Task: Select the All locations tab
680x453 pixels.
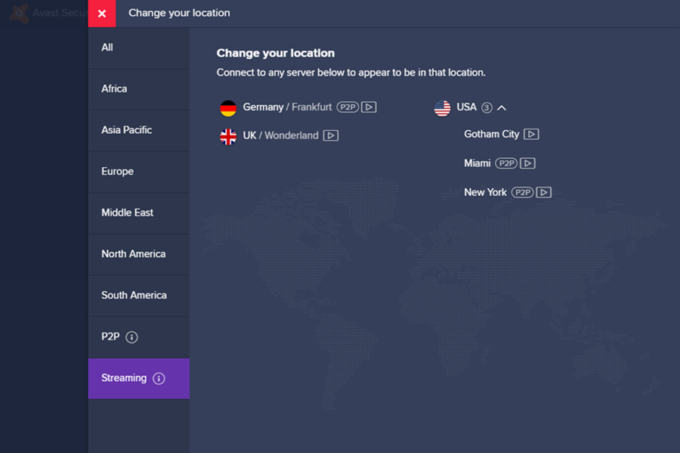Action: tap(139, 48)
